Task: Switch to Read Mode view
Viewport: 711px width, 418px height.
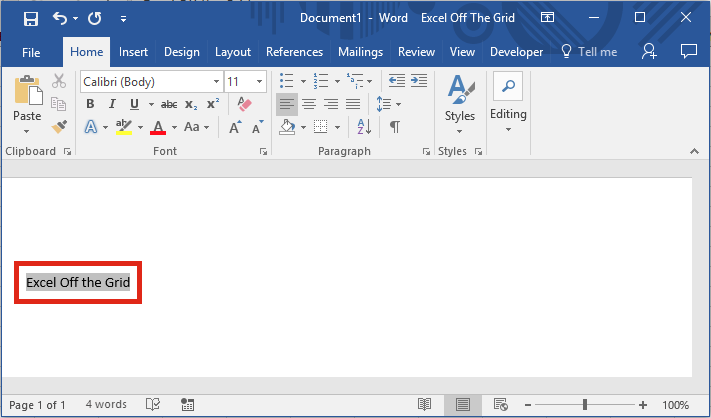Action: [424, 404]
